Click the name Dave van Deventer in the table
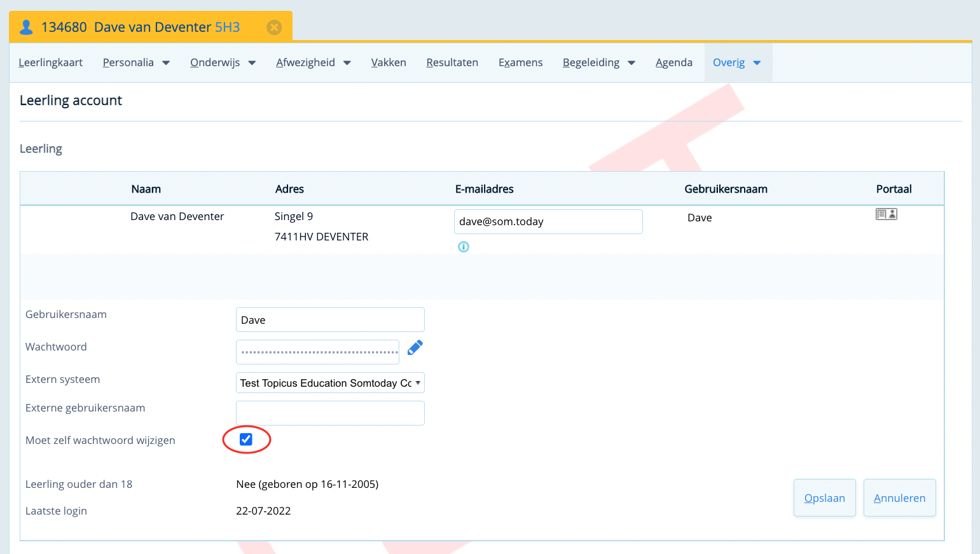The height and width of the screenshot is (554, 980). (177, 216)
